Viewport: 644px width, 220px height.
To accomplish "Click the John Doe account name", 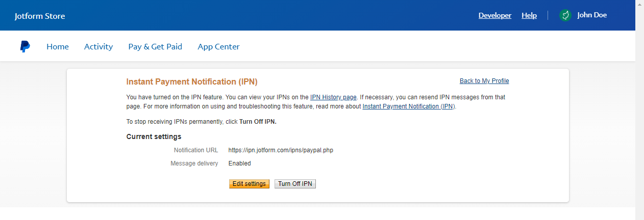I will coord(591,15).
